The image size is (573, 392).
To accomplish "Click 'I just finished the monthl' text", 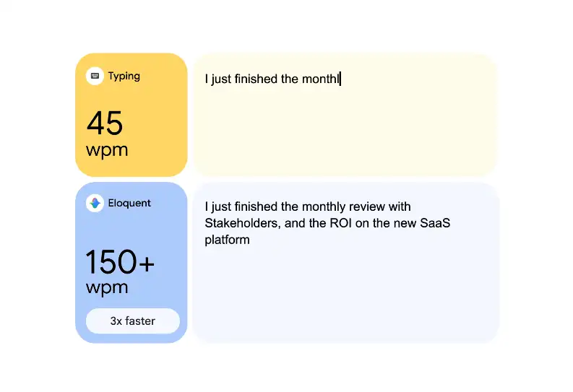I will click(271, 79).
